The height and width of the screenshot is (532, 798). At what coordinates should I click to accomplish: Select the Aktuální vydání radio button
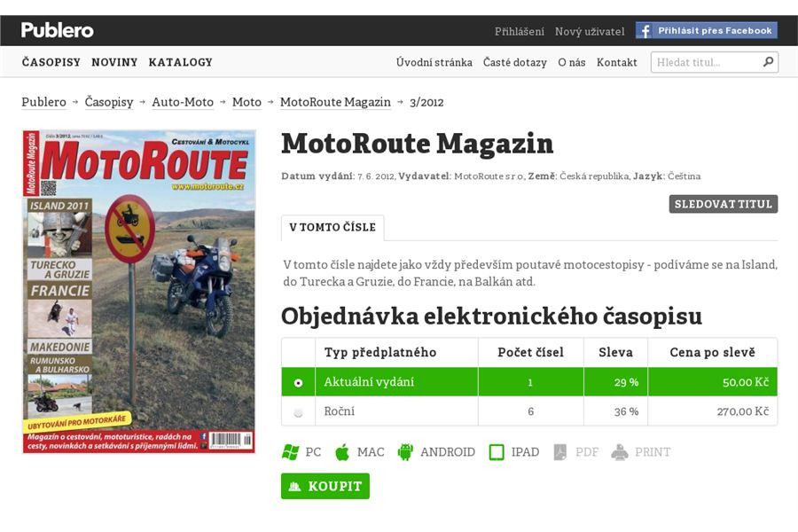(x=298, y=383)
